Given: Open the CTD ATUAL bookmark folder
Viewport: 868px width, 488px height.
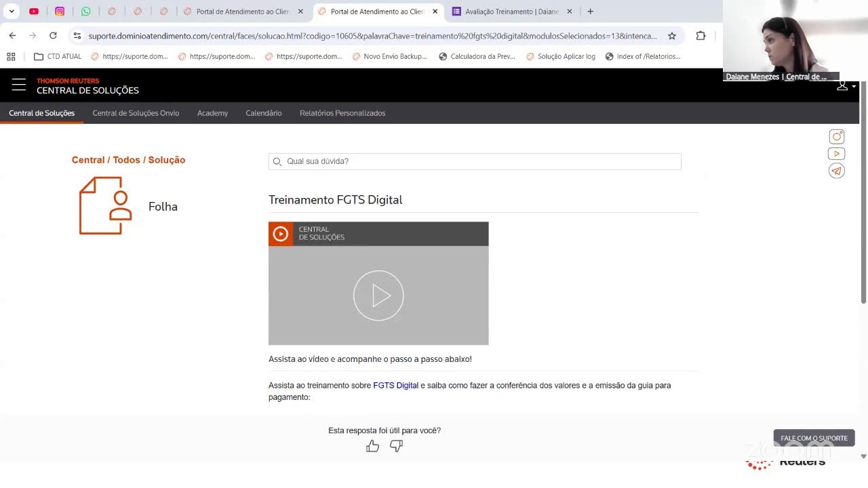Looking at the screenshot, I should click(x=58, y=56).
